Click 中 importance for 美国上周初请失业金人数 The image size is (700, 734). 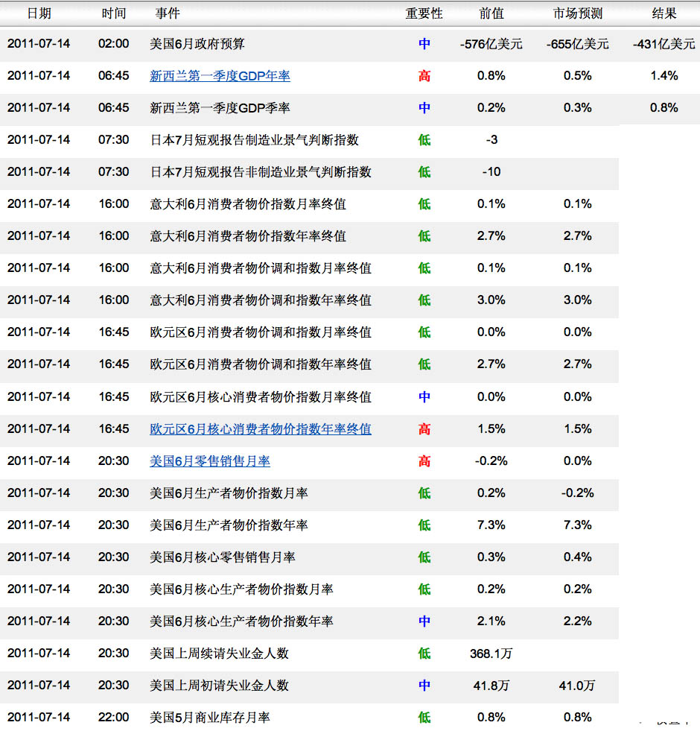point(424,686)
